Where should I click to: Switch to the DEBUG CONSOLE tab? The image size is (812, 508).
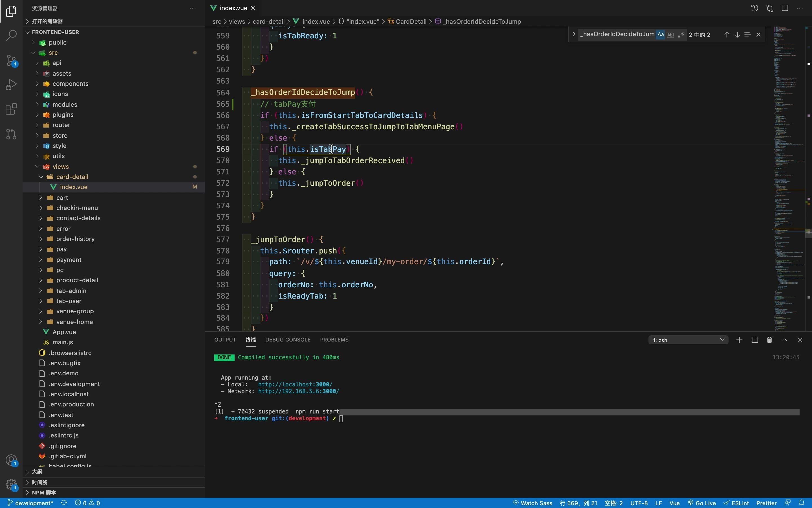pos(288,340)
